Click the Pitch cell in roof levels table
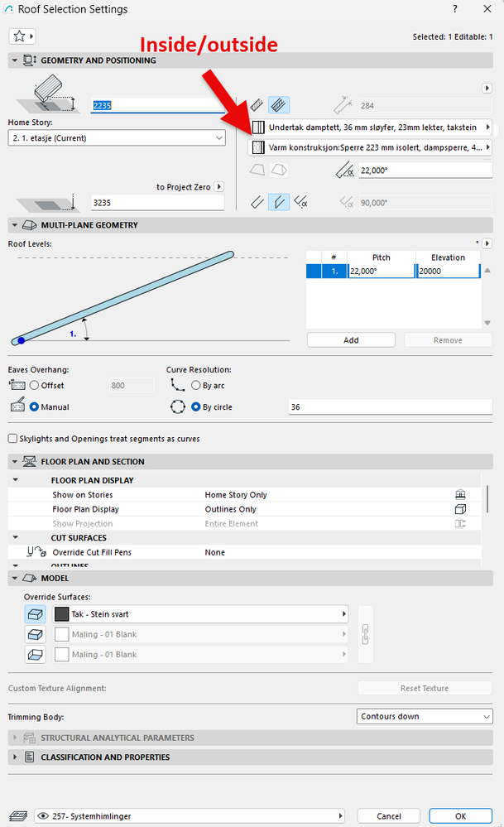This screenshot has width=504, height=827. point(382,271)
